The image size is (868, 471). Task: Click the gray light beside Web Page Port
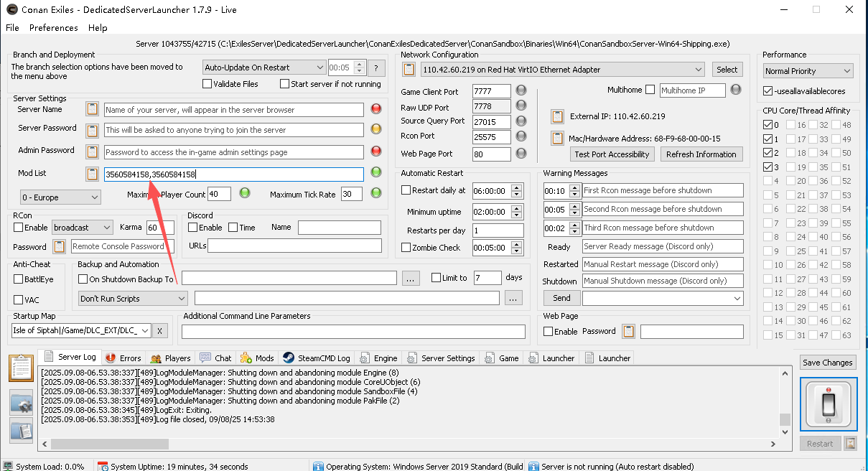click(x=522, y=153)
